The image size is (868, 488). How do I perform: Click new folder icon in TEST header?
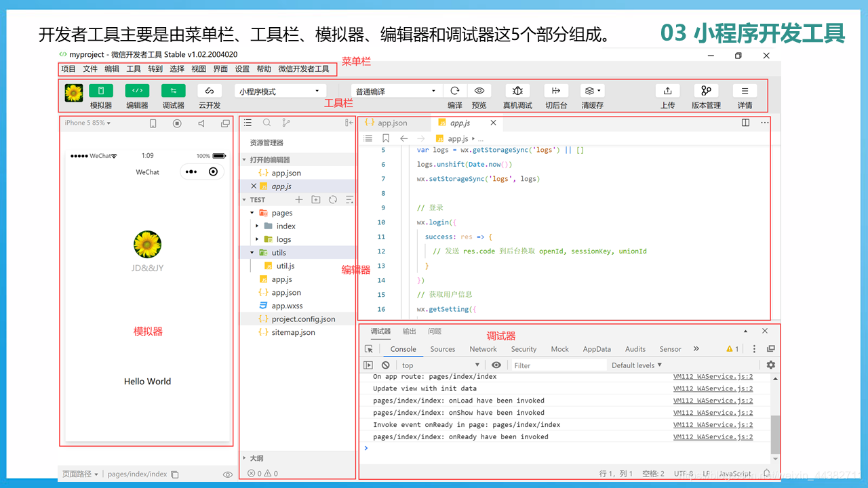pyautogui.click(x=316, y=200)
